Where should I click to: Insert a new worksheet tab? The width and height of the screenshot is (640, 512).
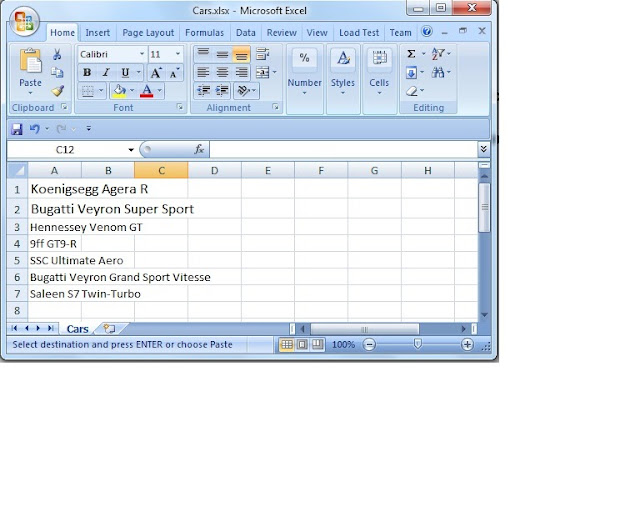[x=109, y=328]
